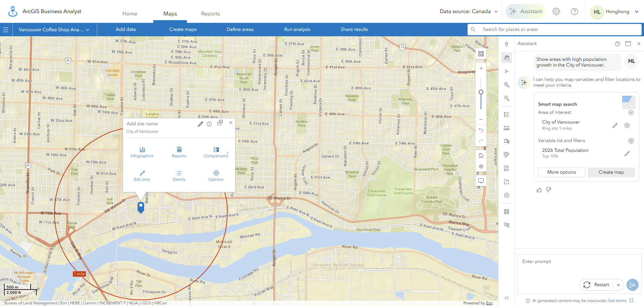
Task: Go to the default home extent
Action: 481,156
